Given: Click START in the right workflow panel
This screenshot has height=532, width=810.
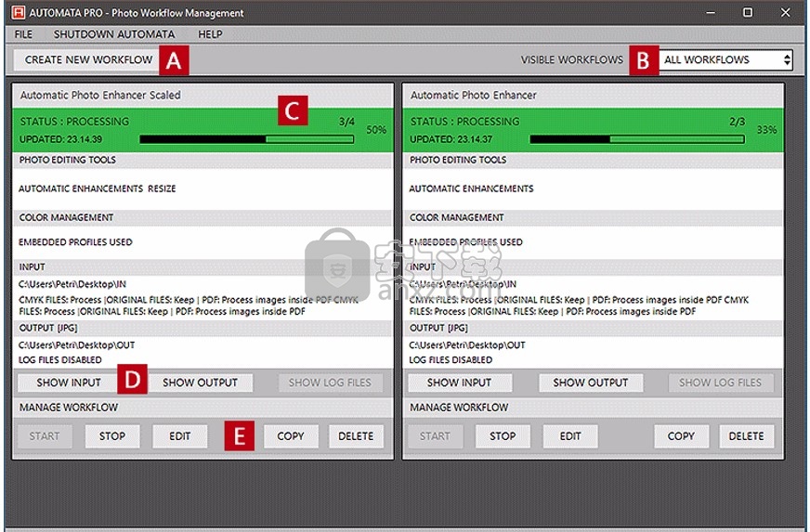Looking at the screenshot, I should click(x=435, y=436).
